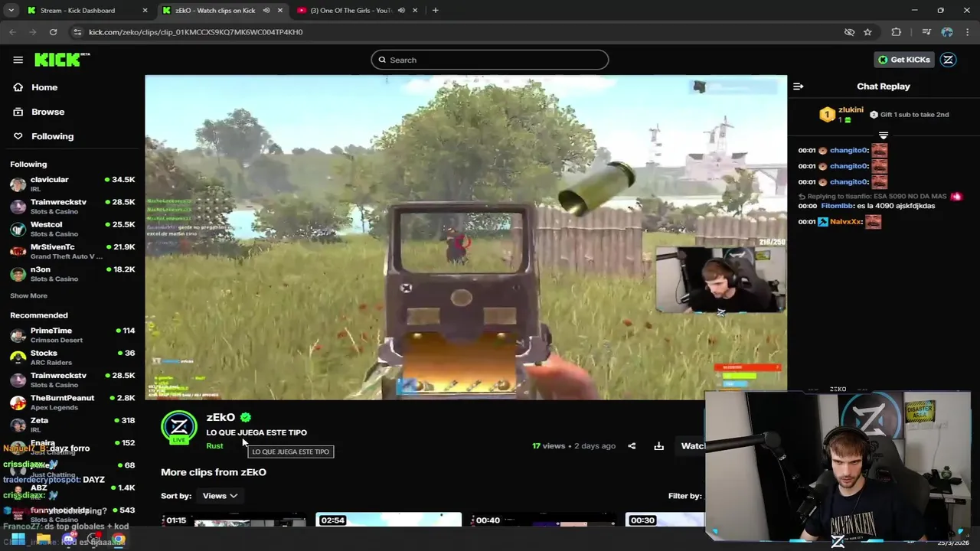Viewport: 980px width, 551px height.
Task: Mute the YouTube tab audio
Action: (401, 10)
